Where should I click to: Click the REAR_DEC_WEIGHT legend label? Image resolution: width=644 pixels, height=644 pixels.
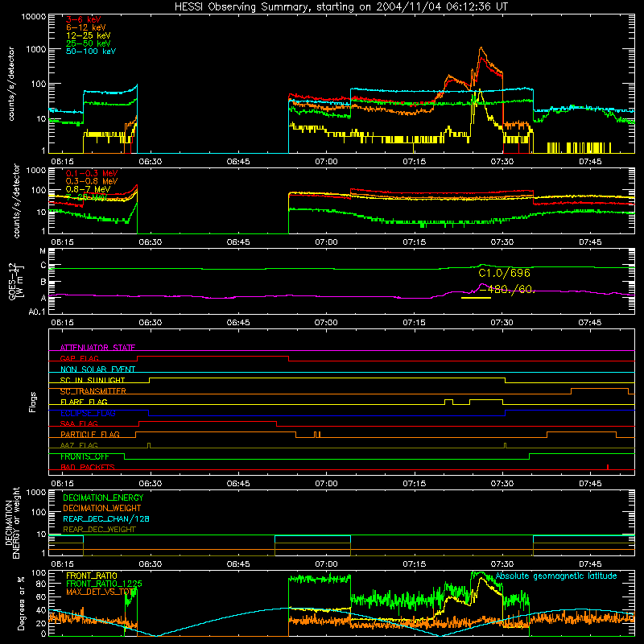tap(99, 530)
